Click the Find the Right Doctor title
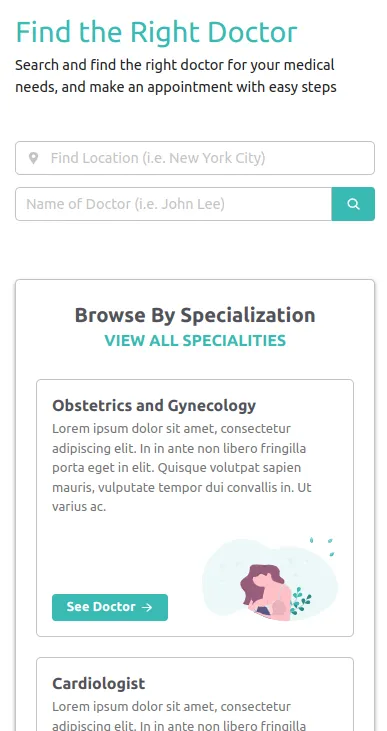The height and width of the screenshot is (731, 387). coord(156,32)
